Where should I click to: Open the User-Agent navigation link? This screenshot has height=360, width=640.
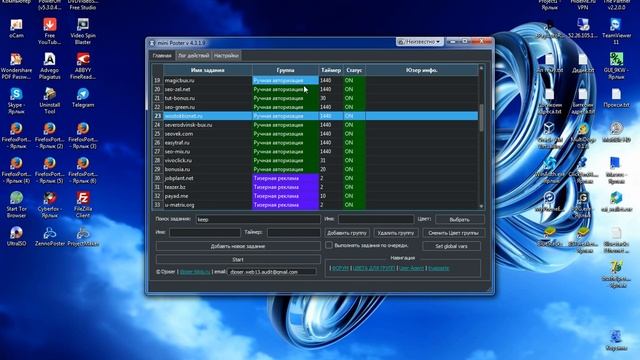411,268
